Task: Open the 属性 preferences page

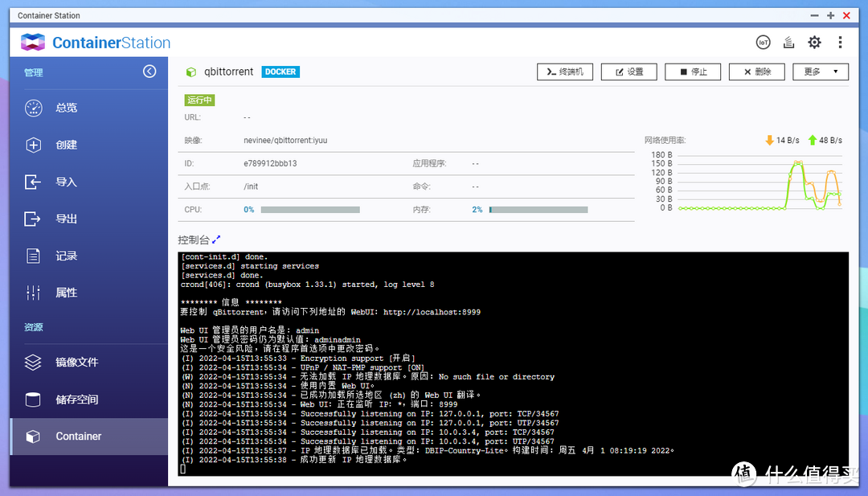Action: coord(88,293)
